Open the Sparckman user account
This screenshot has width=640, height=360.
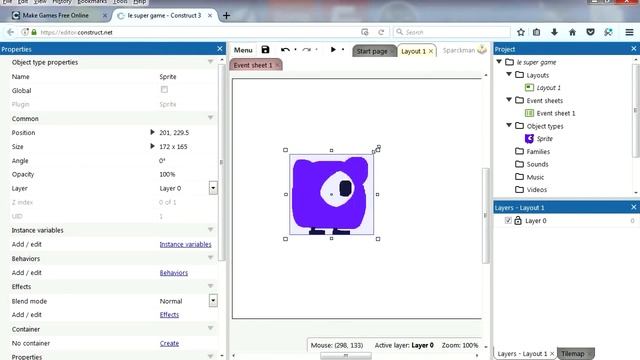point(464,50)
